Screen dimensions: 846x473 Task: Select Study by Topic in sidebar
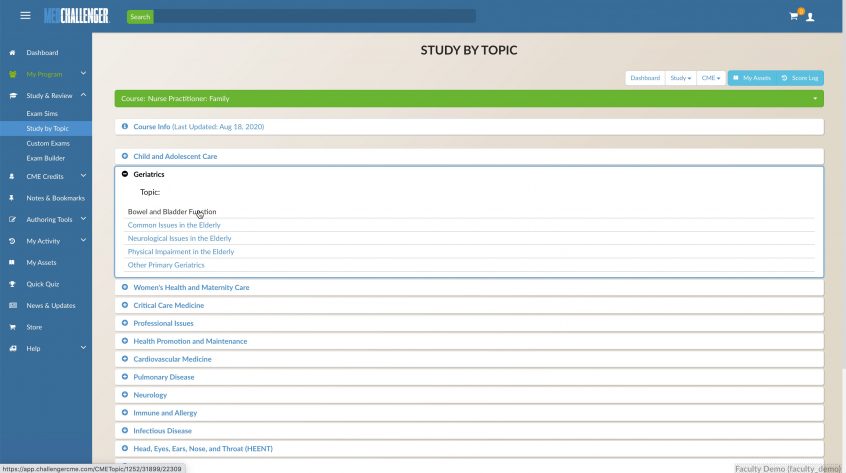(x=47, y=128)
